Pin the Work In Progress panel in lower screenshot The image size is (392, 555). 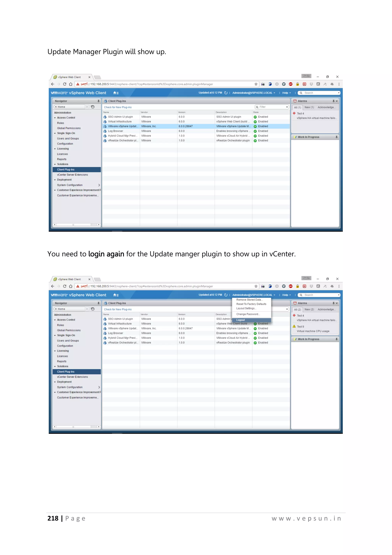point(336,339)
